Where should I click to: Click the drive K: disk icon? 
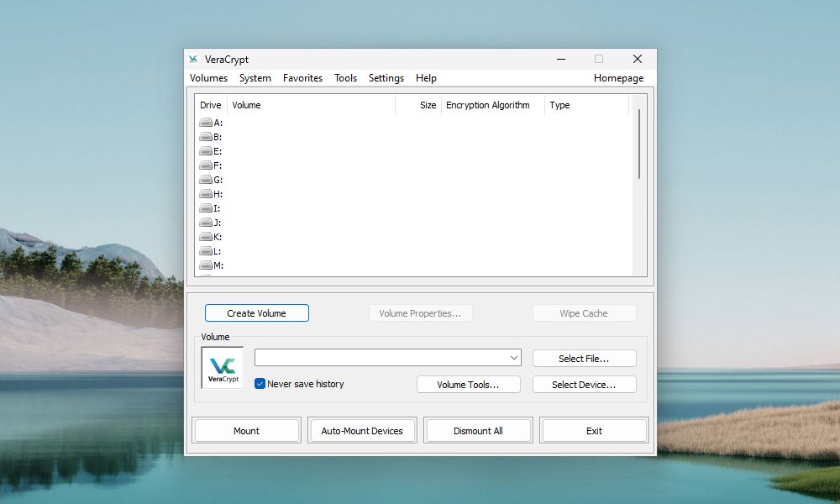(206, 237)
